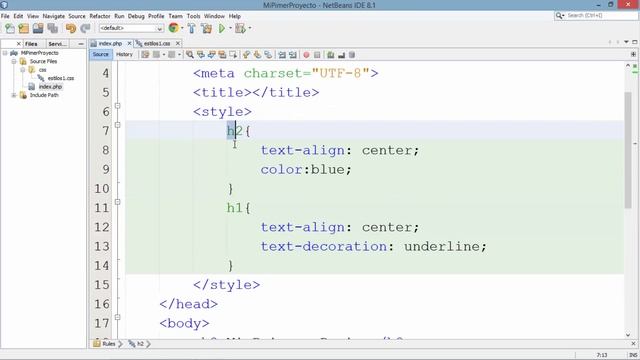Click the split editor plus icon at toolbar right

[x=633, y=54]
